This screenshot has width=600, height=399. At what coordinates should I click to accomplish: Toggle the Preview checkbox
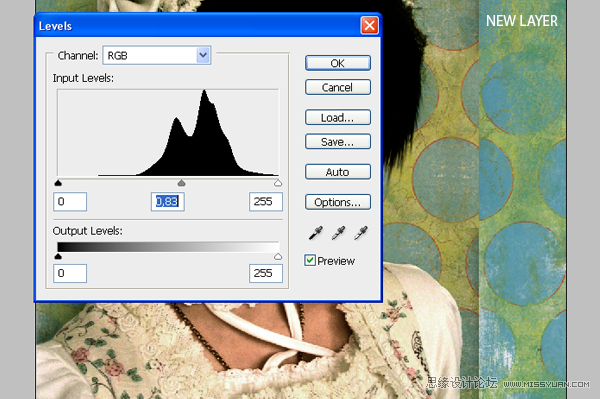(310, 261)
